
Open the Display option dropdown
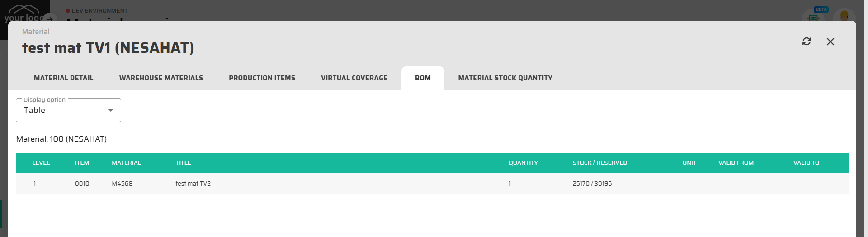68,111
